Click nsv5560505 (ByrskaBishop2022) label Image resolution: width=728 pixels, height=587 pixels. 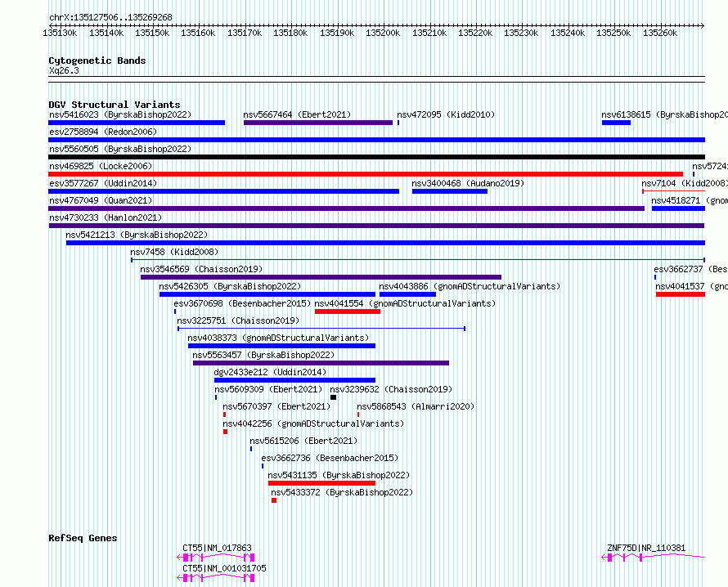pyautogui.click(x=120, y=149)
